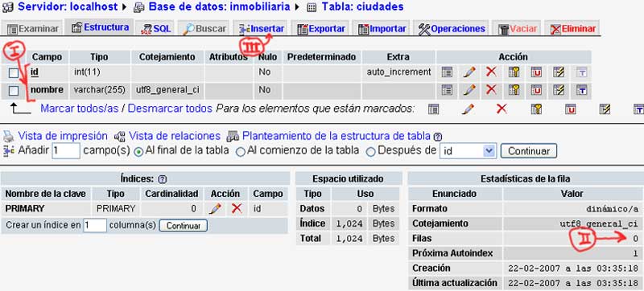The image size is (644, 291).
Task: Red X drop icon for marked elements
Action: (502, 109)
